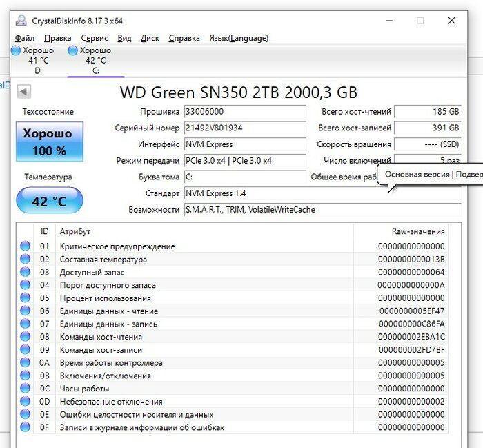This screenshot has height=448, width=483.
Task: Click status orb of attribute 01 row
Action: click(x=26, y=246)
